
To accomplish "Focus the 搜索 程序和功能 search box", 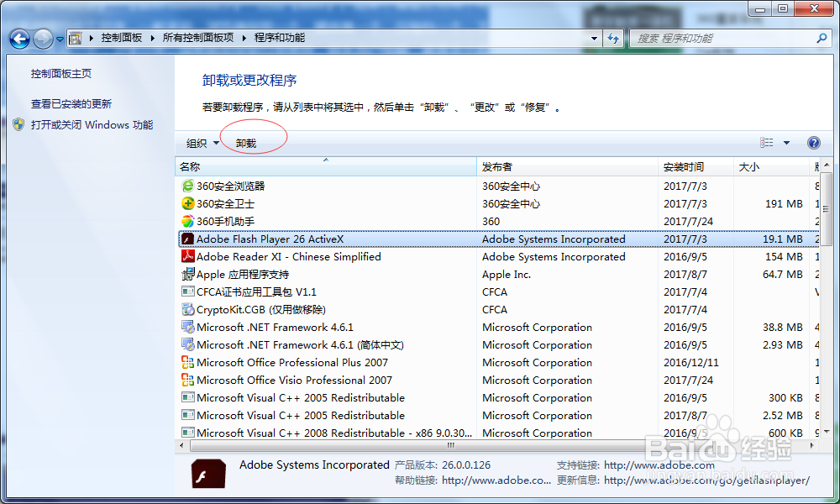I will (723, 39).
